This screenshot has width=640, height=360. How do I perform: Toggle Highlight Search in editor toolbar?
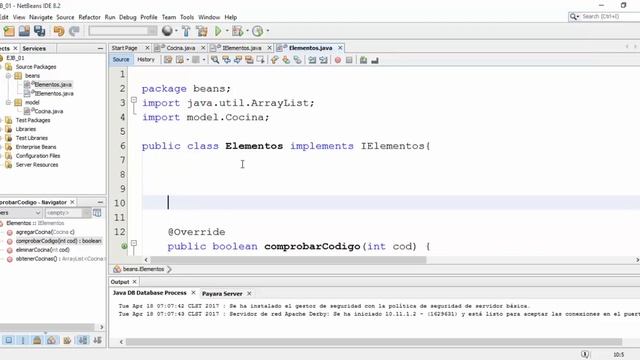pyautogui.click(x=249, y=60)
